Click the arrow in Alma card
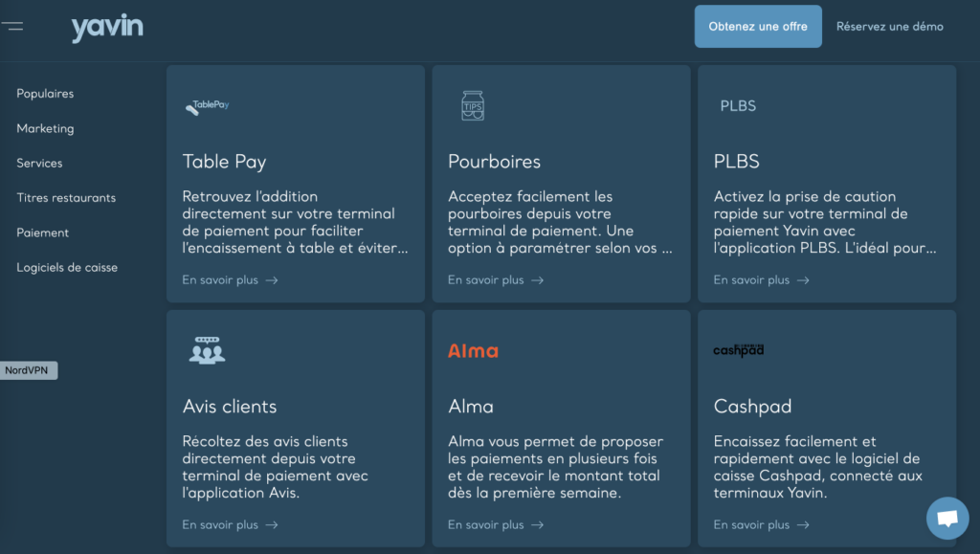The height and width of the screenshot is (554, 980). pyautogui.click(x=538, y=525)
